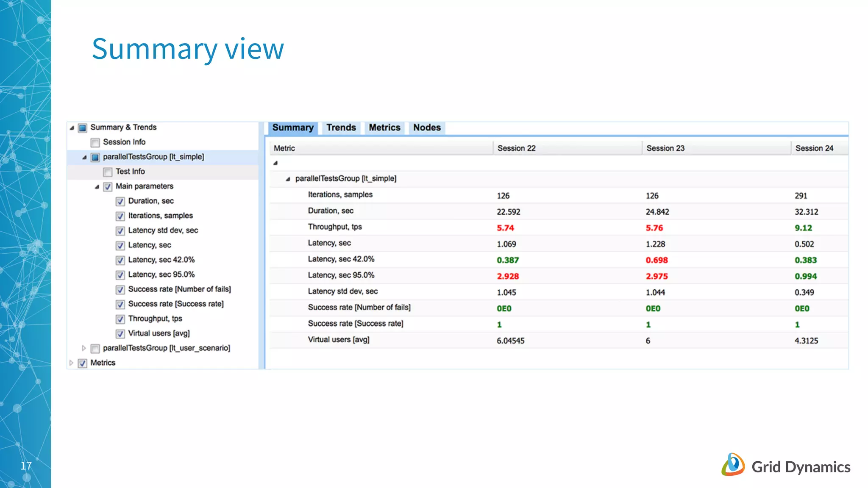Screen dimensions: 868x488
Task: Select the Test Info tree item
Action: pos(130,172)
